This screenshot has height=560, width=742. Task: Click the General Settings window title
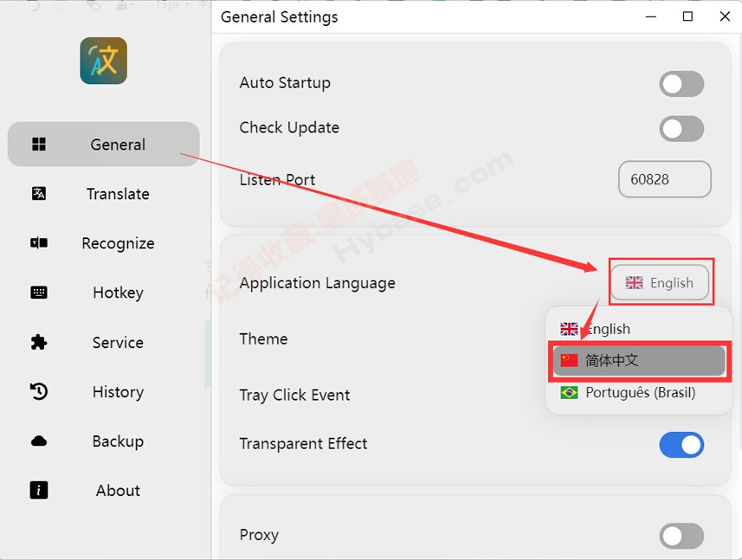[279, 17]
